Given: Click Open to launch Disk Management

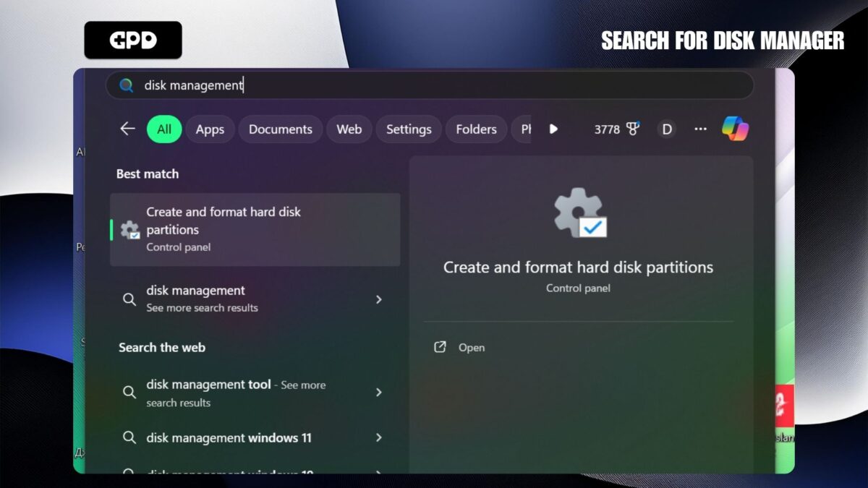Looking at the screenshot, I should click(472, 347).
